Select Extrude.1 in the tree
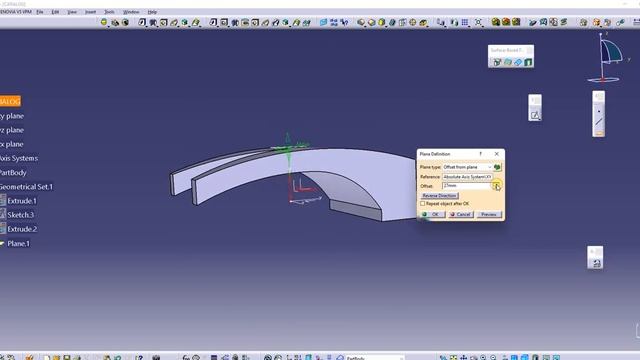 (x=22, y=200)
